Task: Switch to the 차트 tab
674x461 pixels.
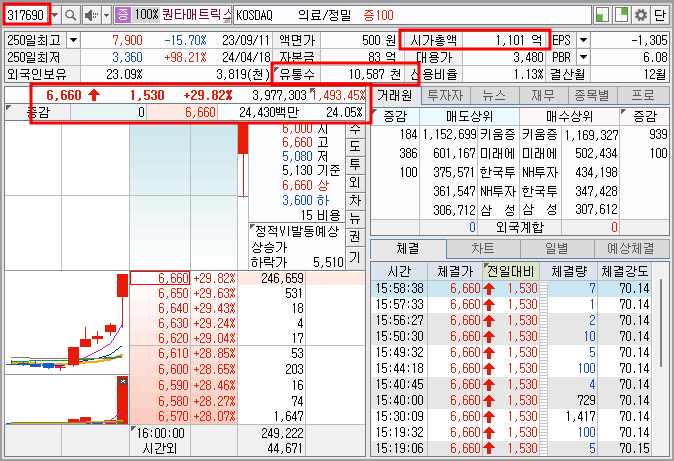Action: click(483, 249)
